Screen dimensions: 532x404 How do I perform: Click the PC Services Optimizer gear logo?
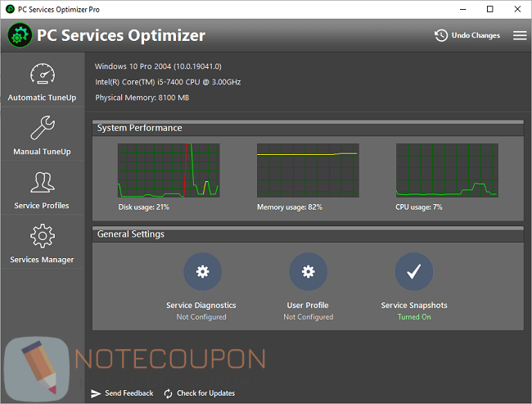point(20,35)
